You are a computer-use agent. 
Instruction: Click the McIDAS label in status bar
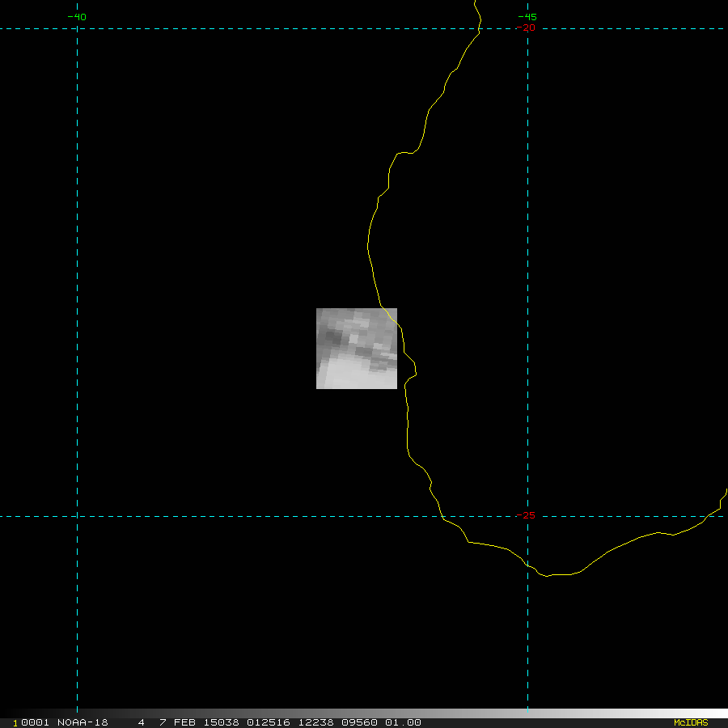(x=690, y=722)
